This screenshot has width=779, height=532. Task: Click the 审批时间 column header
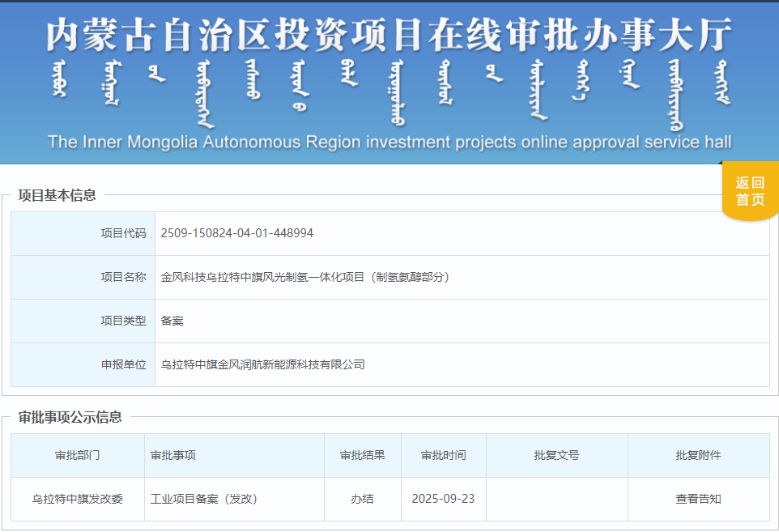443,455
